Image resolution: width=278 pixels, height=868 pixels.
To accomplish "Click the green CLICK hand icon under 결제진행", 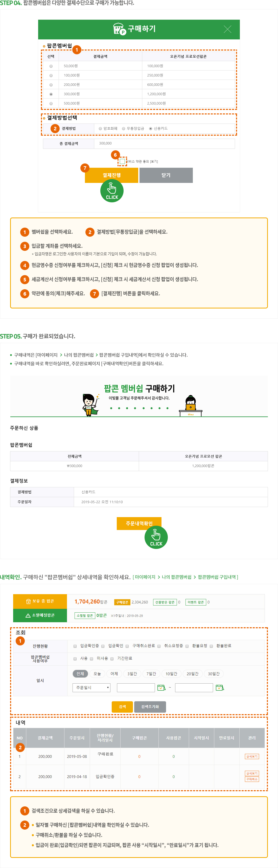I will pos(112,191).
